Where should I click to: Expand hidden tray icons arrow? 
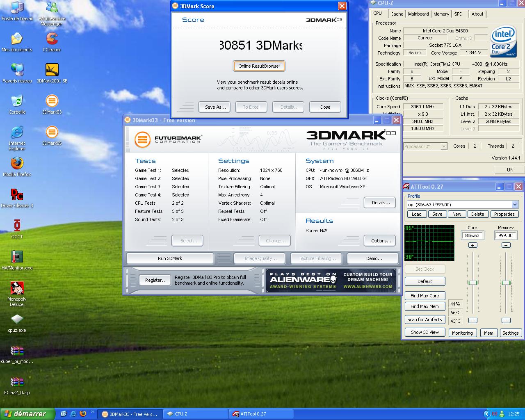click(x=486, y=414)
